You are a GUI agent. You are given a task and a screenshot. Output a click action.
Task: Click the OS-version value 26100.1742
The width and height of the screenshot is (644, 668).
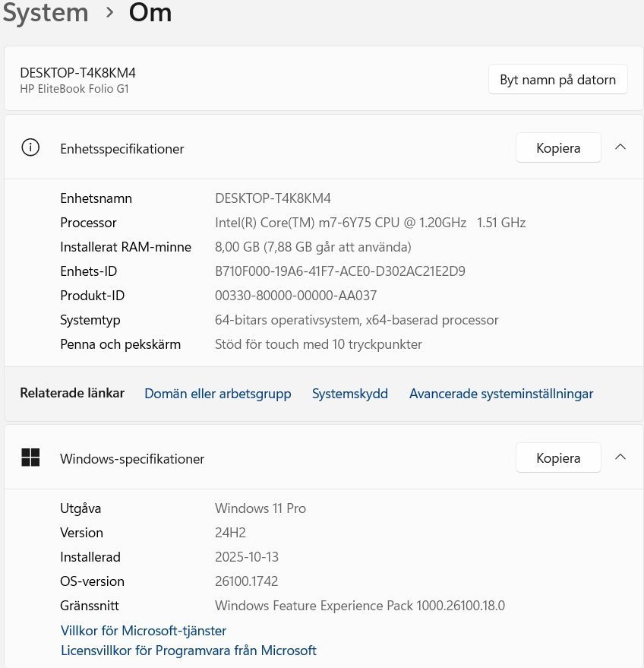click(x=247, y=581)
